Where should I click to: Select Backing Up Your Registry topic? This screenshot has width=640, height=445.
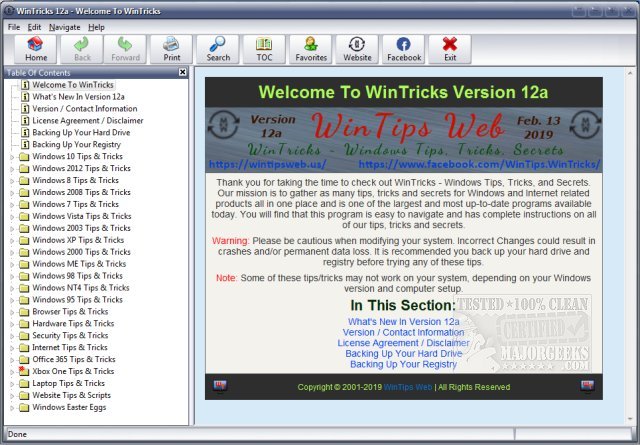77,145
